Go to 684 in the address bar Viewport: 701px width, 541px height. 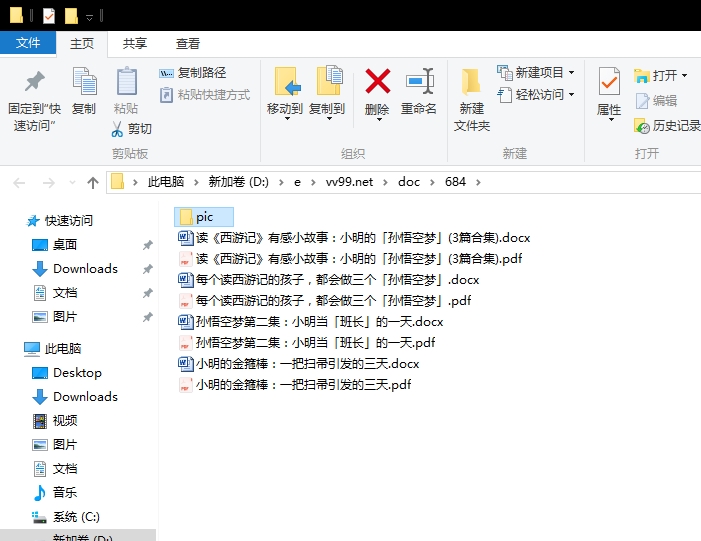click(455, 182)
